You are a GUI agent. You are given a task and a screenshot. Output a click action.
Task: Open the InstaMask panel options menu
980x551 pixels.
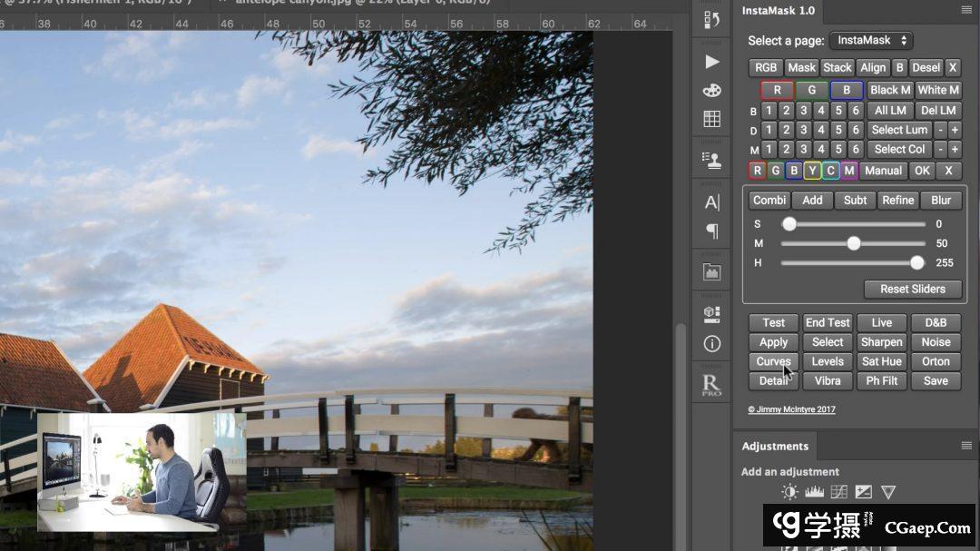coord(966,10)
